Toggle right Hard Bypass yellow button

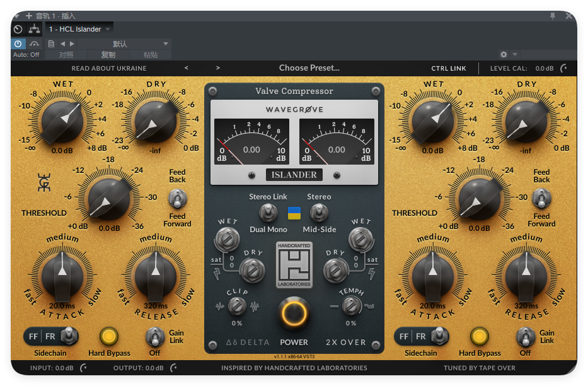pyautogui.click(x=480, y=336)
